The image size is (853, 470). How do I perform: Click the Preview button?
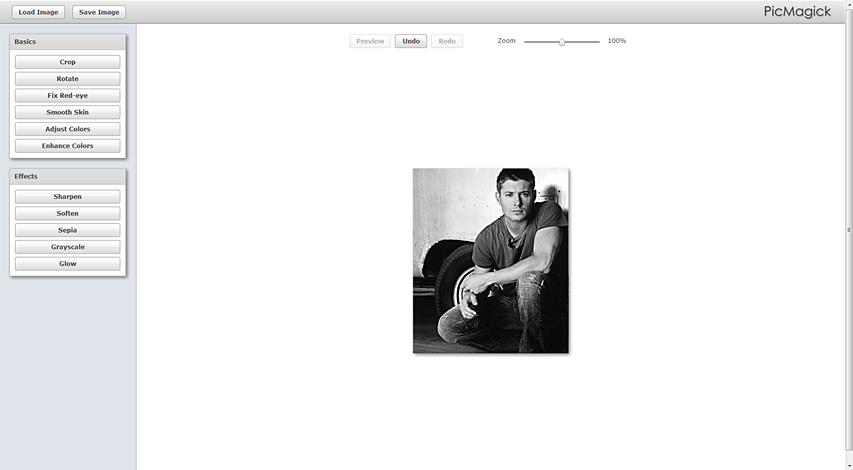(370, 41)
